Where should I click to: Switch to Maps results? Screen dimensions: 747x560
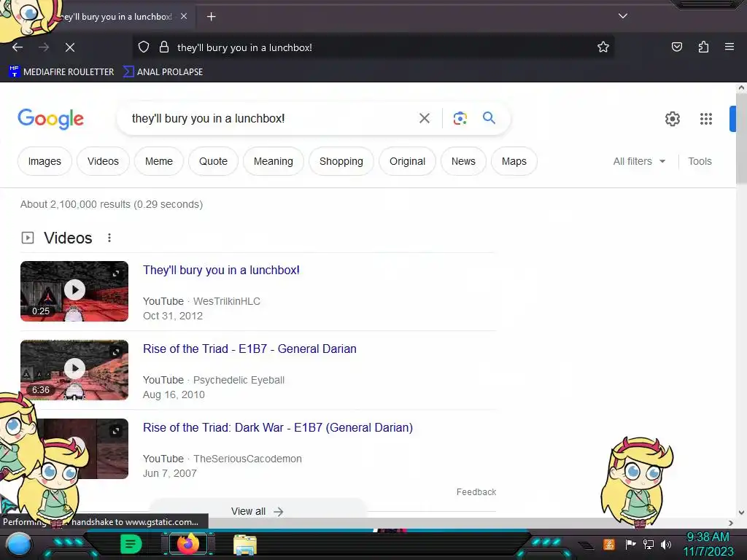point(514,161)
